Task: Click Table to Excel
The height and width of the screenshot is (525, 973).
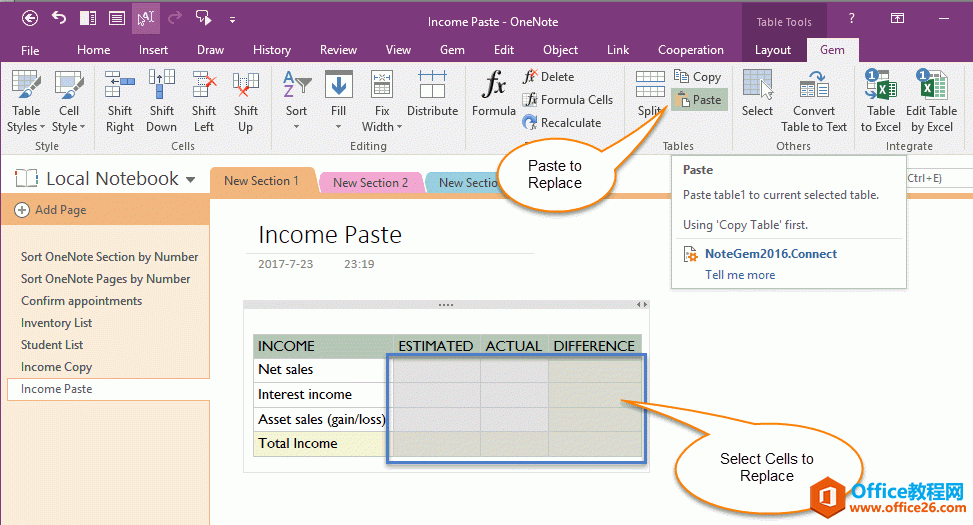Action: click(x=881, y=101)
